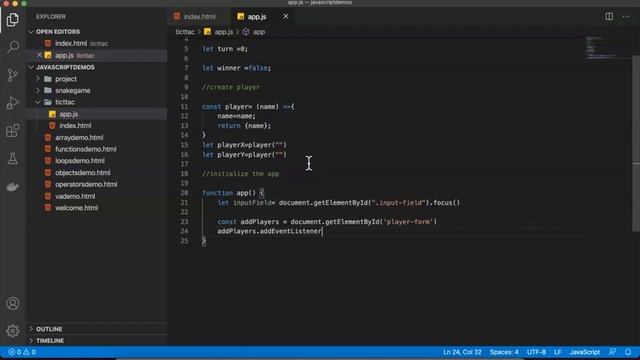
Task: Open the Docker whale view
Action: 13,187
